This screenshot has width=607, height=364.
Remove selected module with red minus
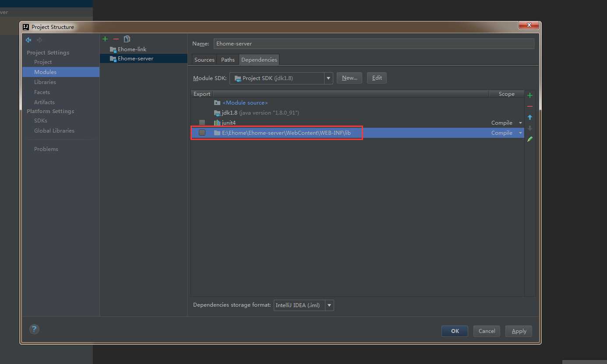(116, 39)
